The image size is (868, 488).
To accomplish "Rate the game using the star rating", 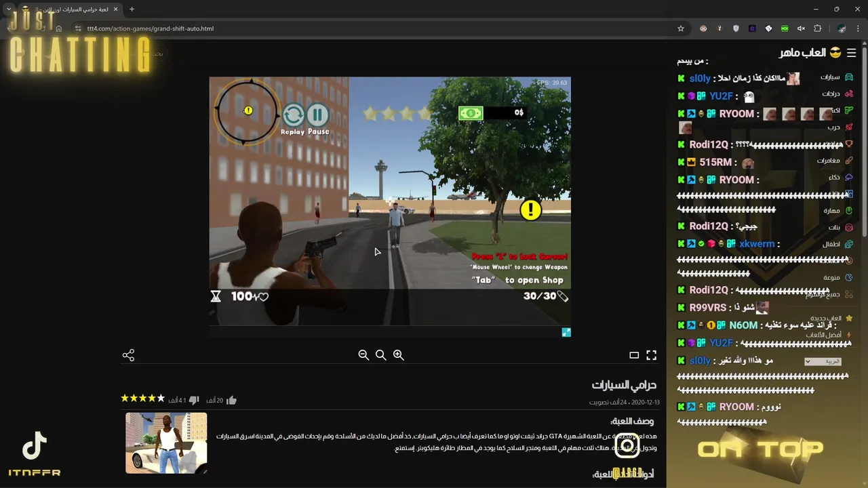I will pos(143,399).
